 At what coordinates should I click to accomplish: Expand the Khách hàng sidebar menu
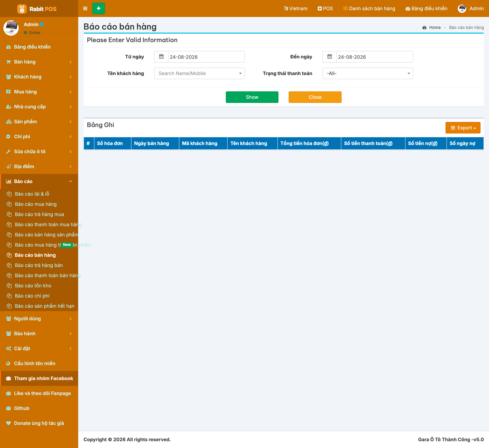(x=39, y=77)
